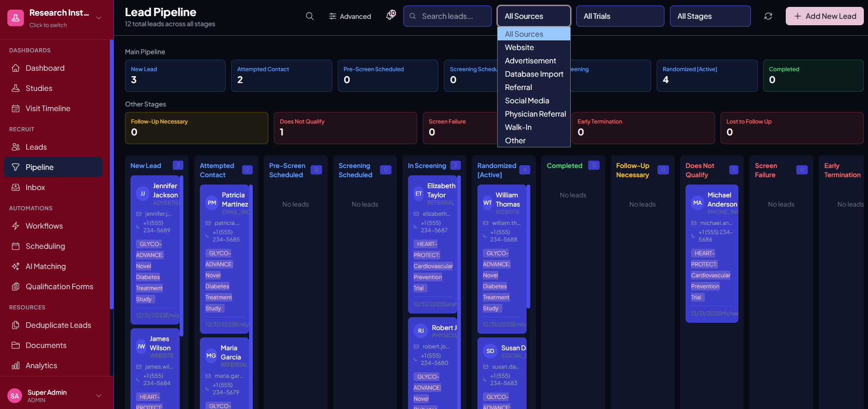Click the Completed stage summary card
The height and width of the screenshot is (409, 868).
coord(813,76)
